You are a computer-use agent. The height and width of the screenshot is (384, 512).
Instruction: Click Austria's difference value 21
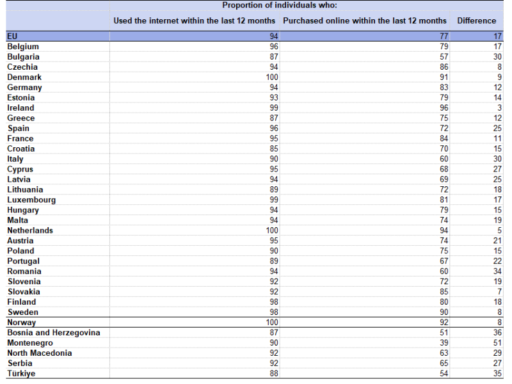(497, 241)
